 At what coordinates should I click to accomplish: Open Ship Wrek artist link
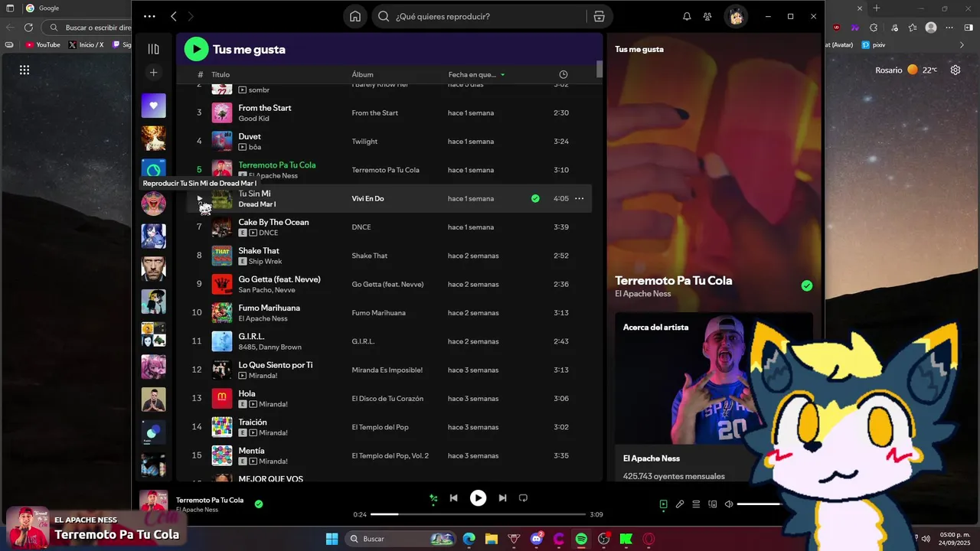[266, 261]
